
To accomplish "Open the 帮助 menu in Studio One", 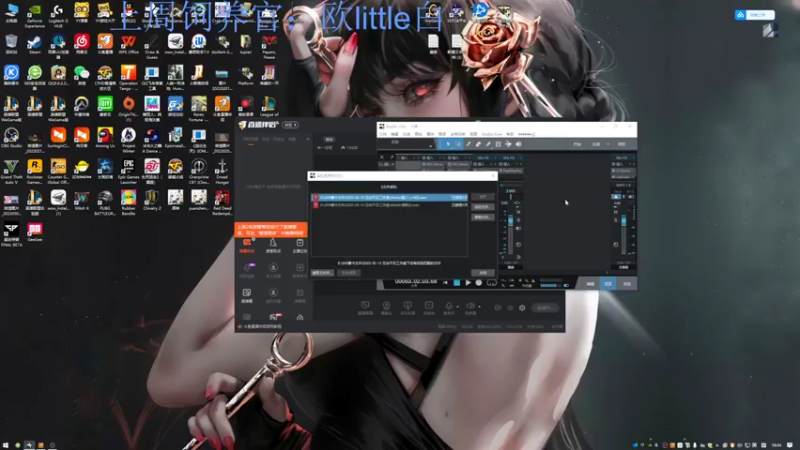I will 510,134.
